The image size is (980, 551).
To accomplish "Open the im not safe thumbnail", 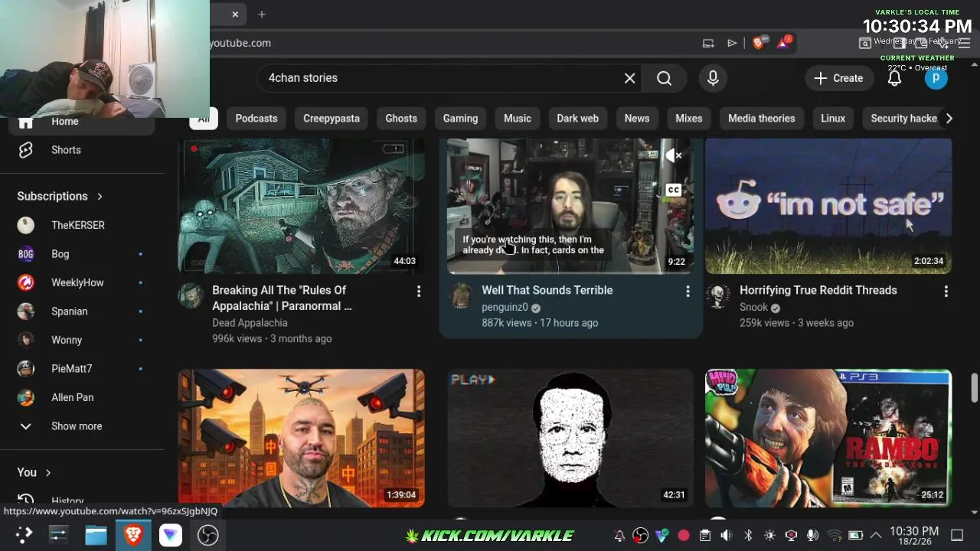I will point(828,206).
